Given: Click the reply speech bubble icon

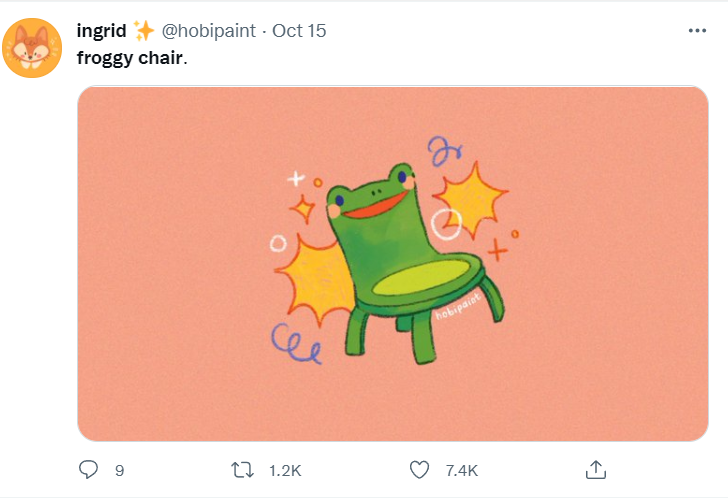Looking at the screenshot, I should (x=90, y=469).
